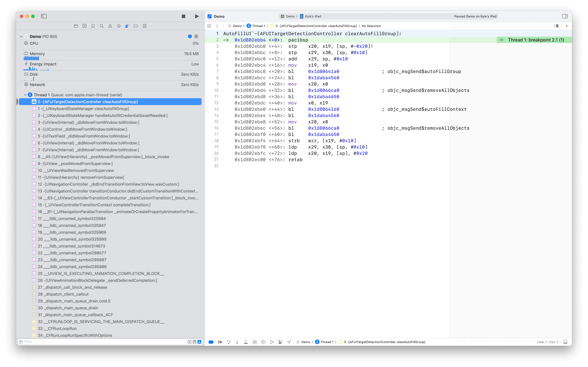Add an editor on the right

567,26
